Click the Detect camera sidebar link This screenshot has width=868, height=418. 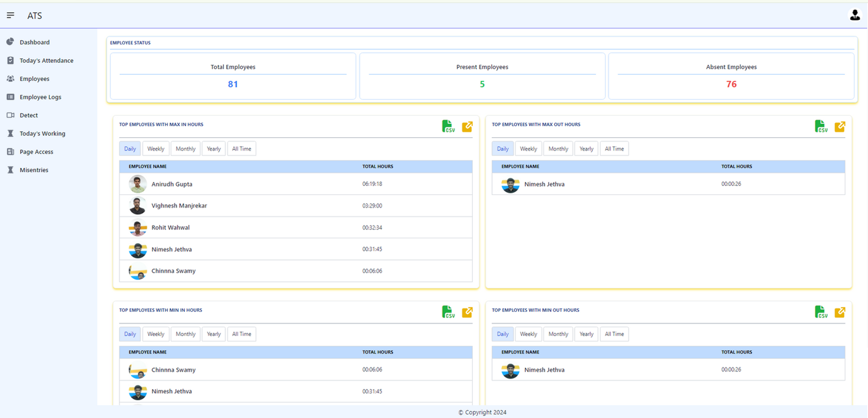(28, 115)
